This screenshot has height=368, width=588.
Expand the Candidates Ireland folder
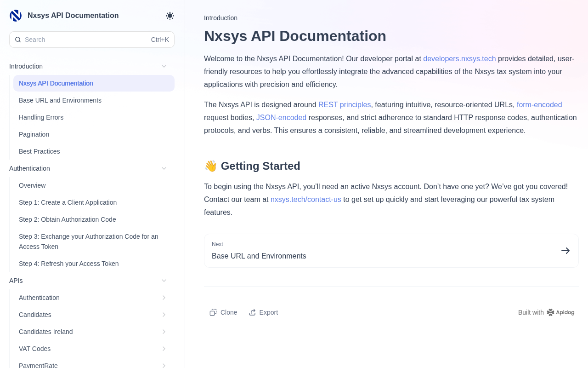coord(164,332)
